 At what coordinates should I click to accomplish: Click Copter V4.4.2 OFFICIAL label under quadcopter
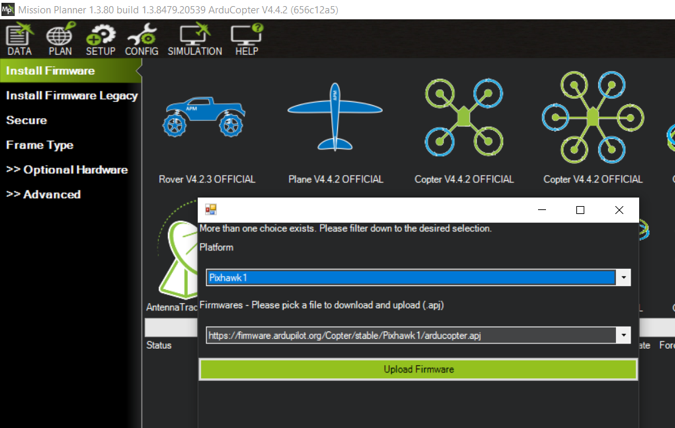pos(464,179)
